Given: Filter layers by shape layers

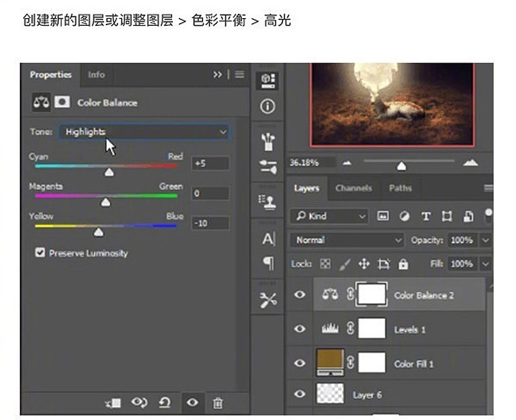Looking at the screenshot, I should 447,216.
